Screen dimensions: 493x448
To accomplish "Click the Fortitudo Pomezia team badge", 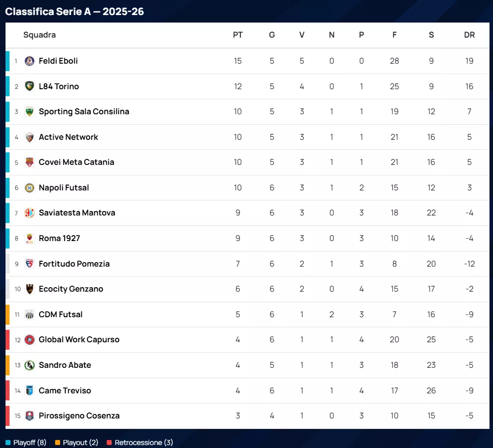I will pos(30,264).
